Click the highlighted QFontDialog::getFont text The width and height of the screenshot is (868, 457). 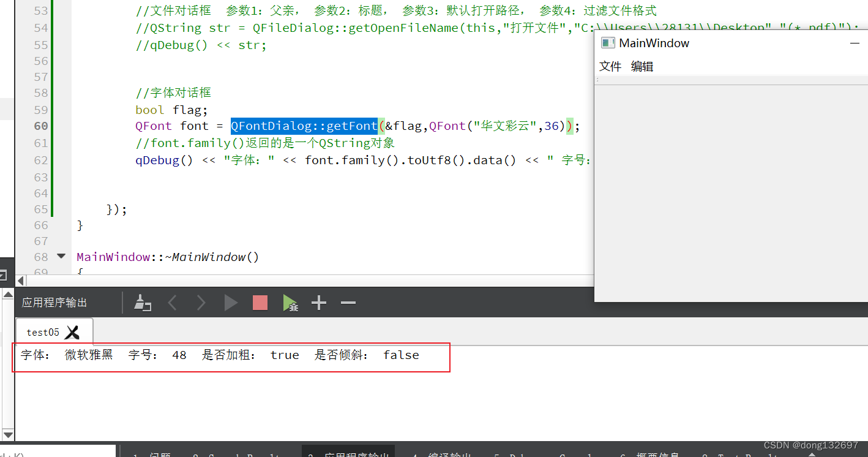tap(304, 126)
